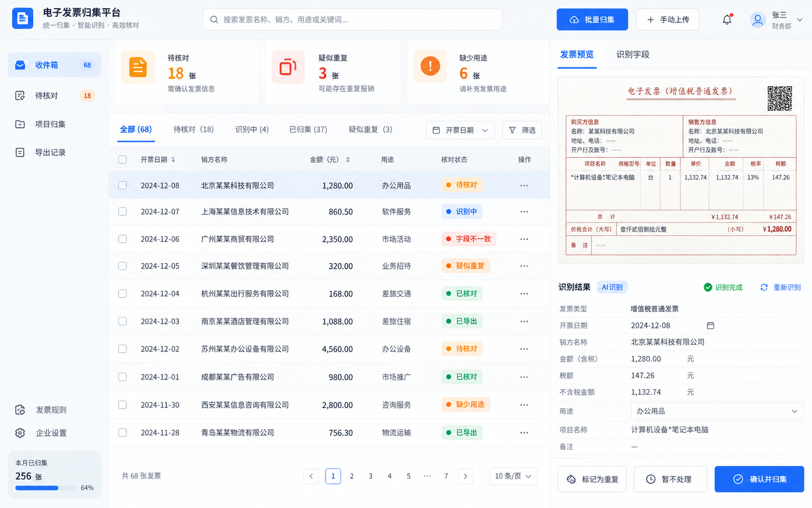Switch to the 识别字段 tab

pos(633,54)
